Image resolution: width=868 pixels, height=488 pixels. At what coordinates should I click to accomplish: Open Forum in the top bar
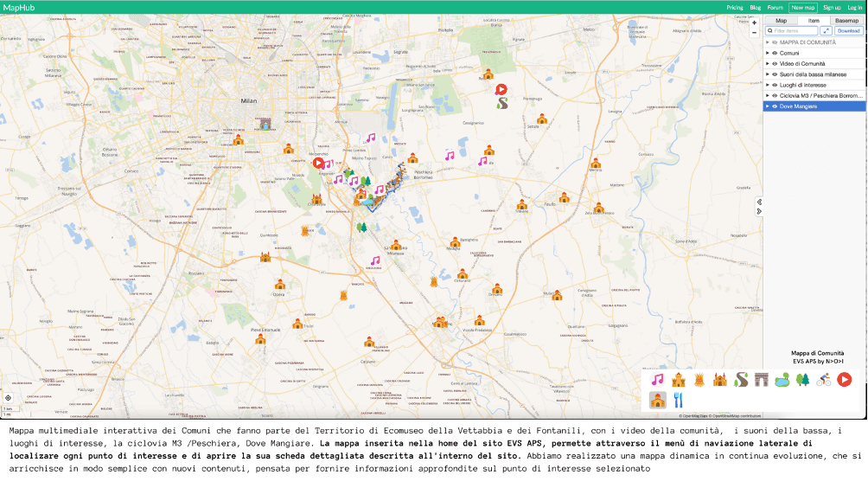pos(775,8)
